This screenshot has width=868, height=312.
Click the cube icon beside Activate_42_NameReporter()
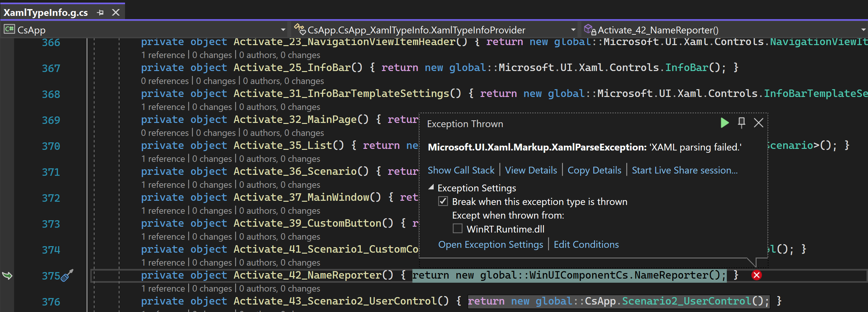(589, 29)
